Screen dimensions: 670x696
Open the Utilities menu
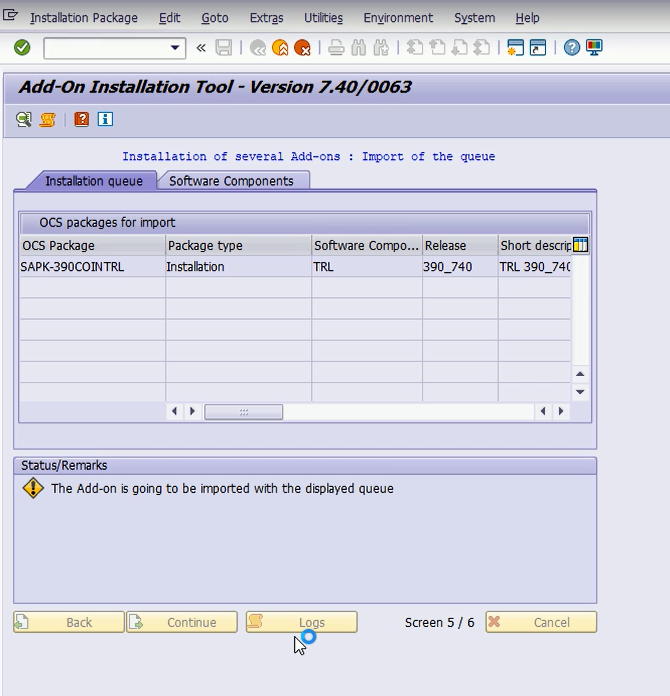pos(323,18)
